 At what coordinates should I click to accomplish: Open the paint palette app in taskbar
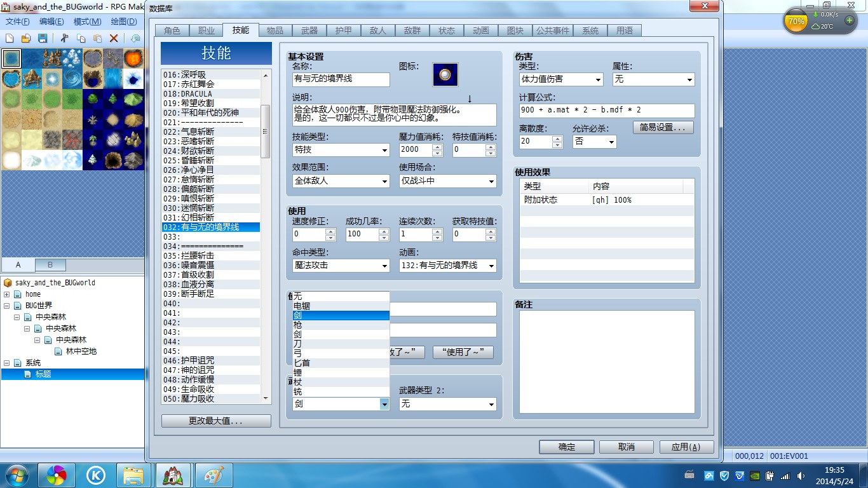coord(214,475)
